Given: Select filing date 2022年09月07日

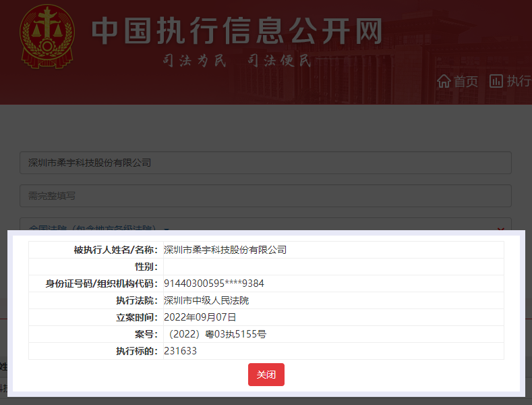Looking at the screenshot, I should 200,317.
